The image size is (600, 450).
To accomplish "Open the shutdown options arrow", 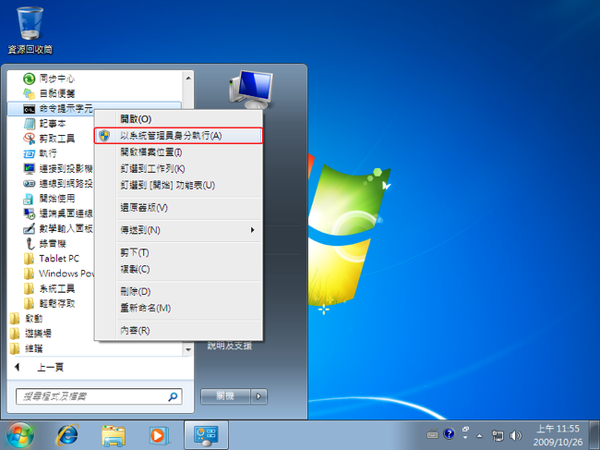I will click(x=259, y=396).
